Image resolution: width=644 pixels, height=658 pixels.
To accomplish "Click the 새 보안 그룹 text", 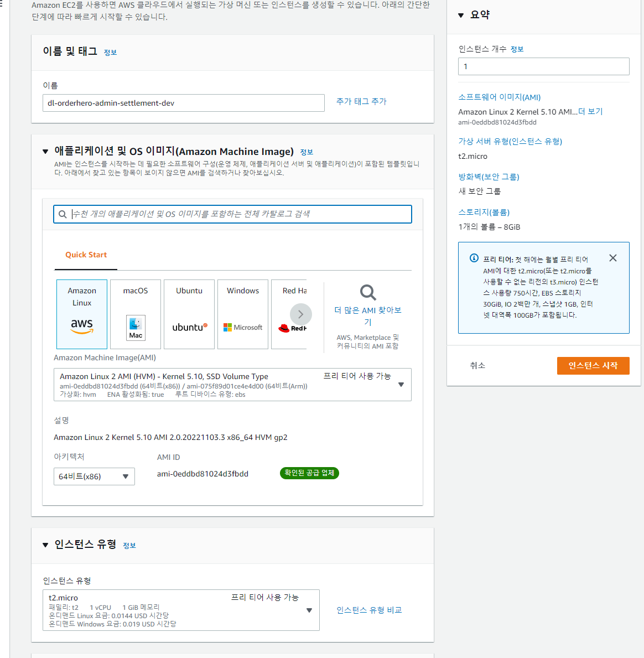I will (x=480, y=191).
